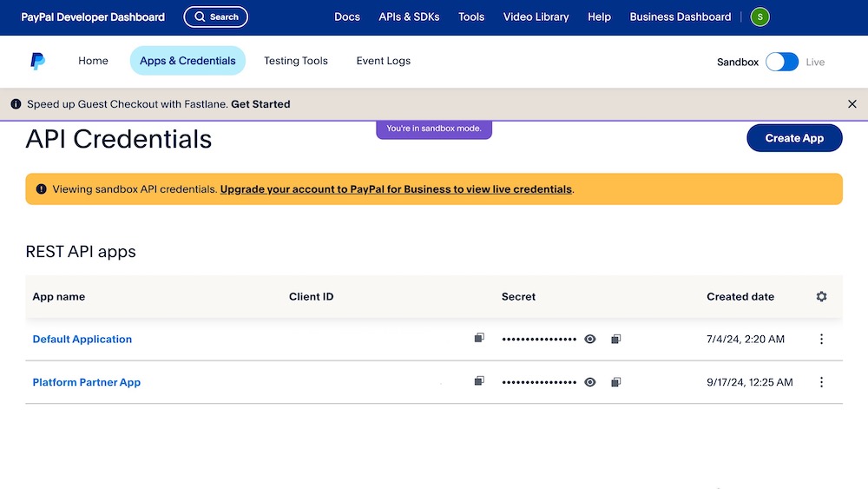Click the info icon in Fastlane banner
This screenshot has width=868, height=489.
point(16,104)
